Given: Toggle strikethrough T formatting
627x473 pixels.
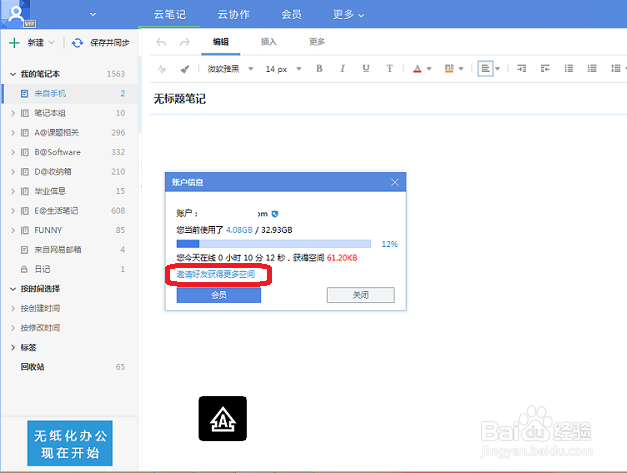Looking at the screenshot, I should (389, 69).
